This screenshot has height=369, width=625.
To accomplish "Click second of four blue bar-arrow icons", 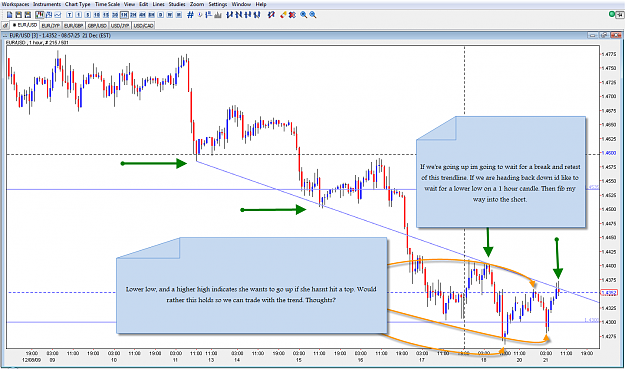I will [239, 15].
